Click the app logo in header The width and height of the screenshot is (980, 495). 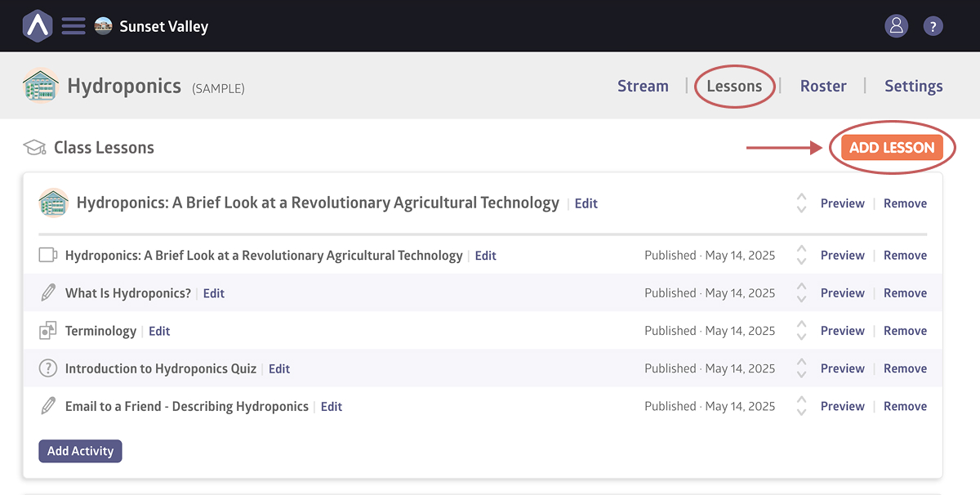coord(38,26)
